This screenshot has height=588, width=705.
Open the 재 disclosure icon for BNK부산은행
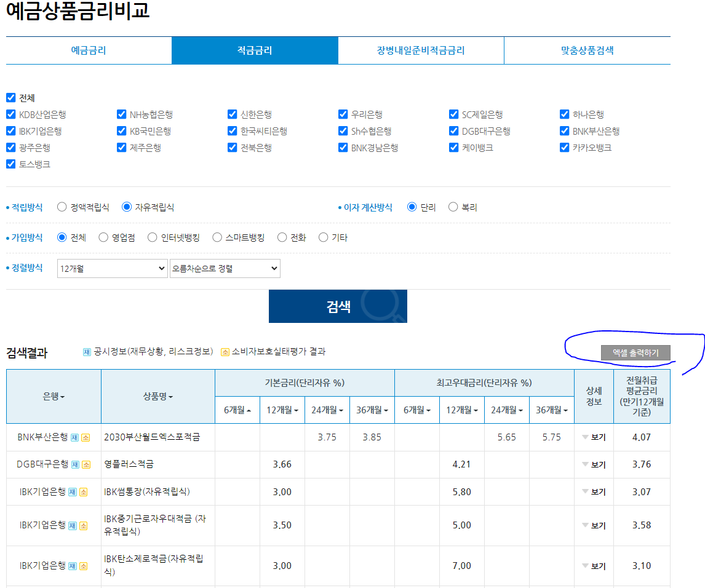[x=74, y=437]
